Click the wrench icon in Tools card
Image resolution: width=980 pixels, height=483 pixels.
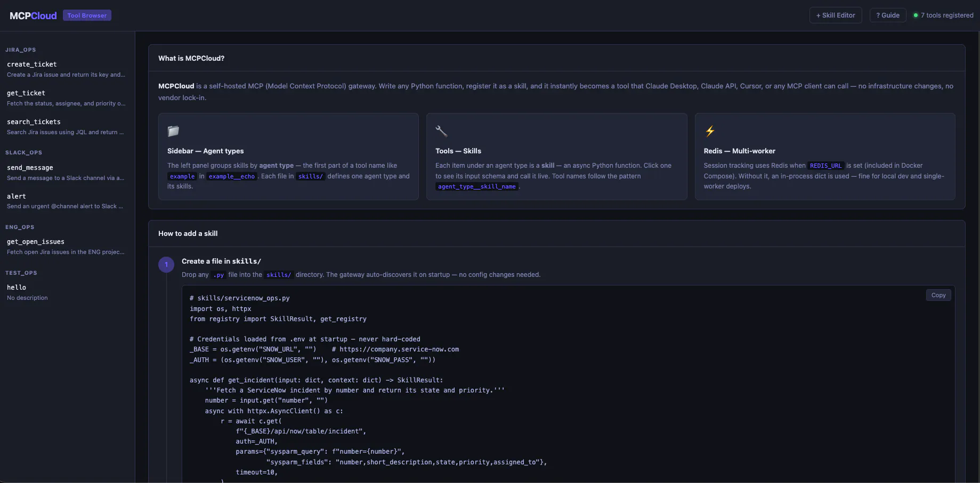(441, 131)
